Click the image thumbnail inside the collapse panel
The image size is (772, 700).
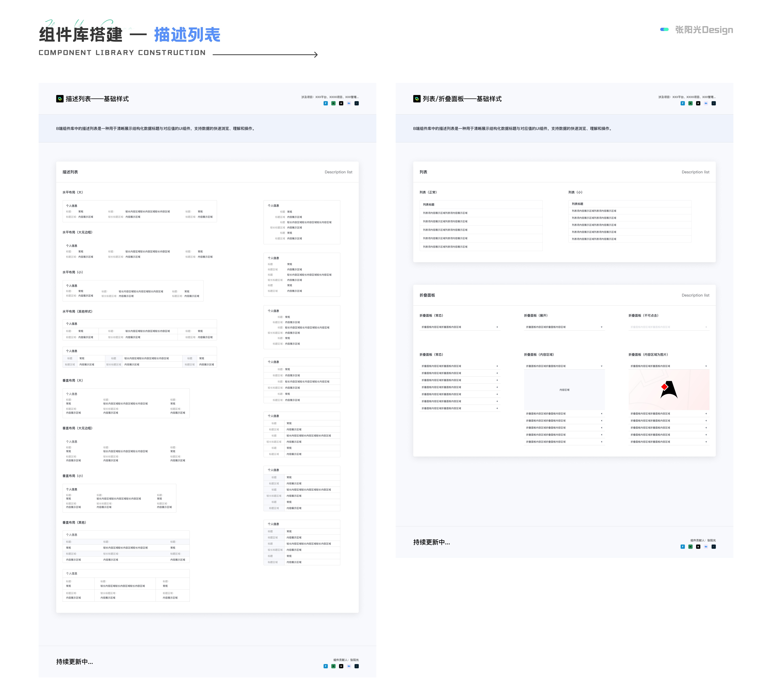pos(669,390)
